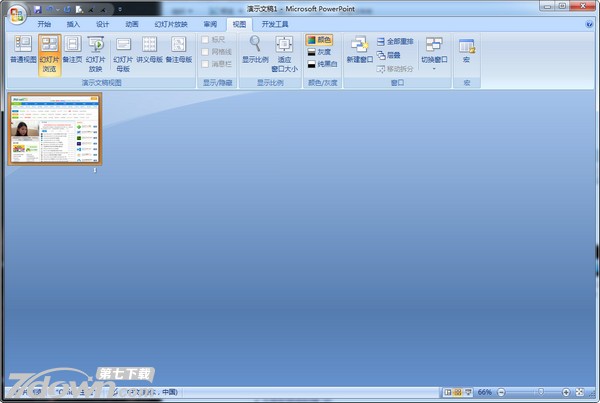
Task: Fit slide to current window icon
Action: coord(580,392)
